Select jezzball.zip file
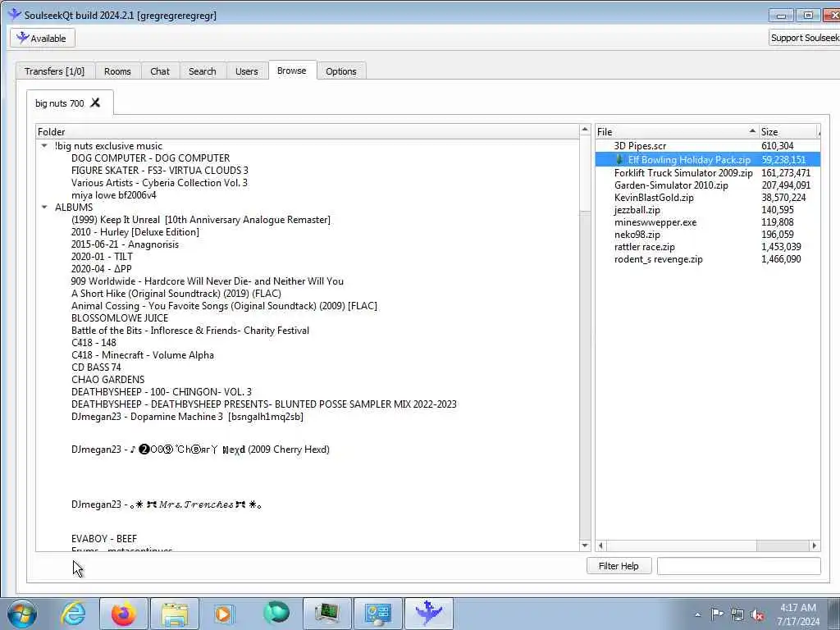 point(637,210)
